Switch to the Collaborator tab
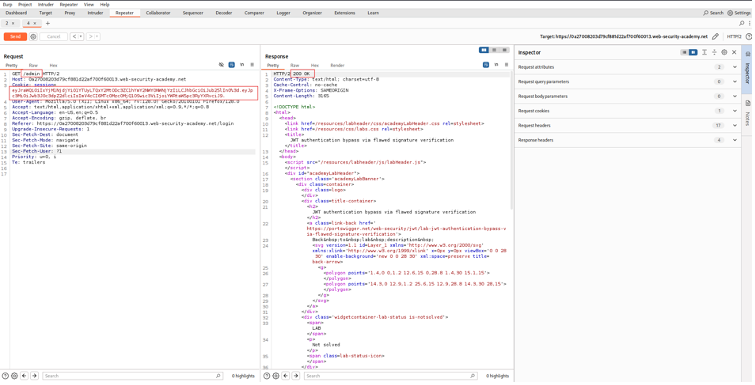755x385 pixels. (158, 13)
